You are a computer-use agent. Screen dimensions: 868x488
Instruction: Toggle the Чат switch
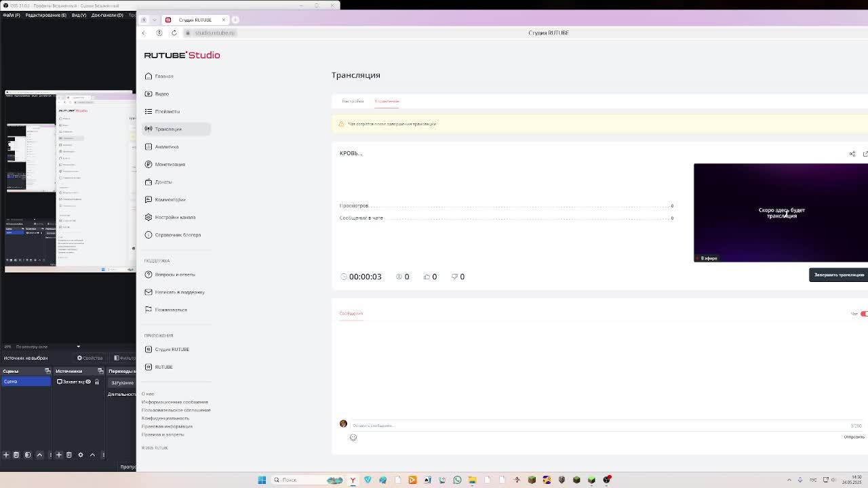point(864,314)
